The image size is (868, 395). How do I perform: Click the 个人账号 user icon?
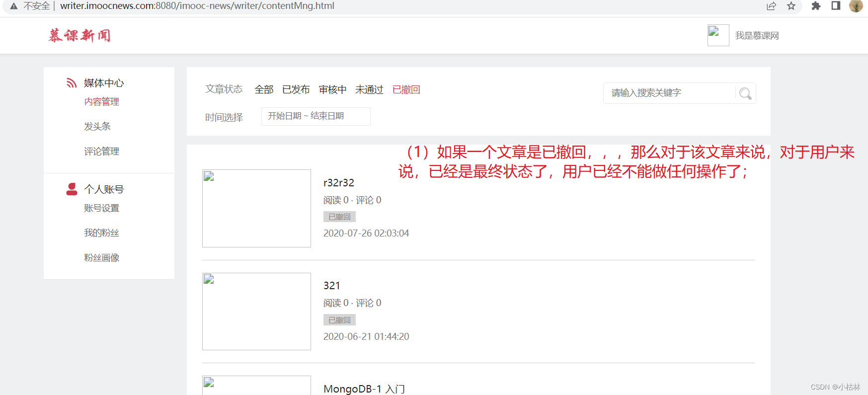72,189
